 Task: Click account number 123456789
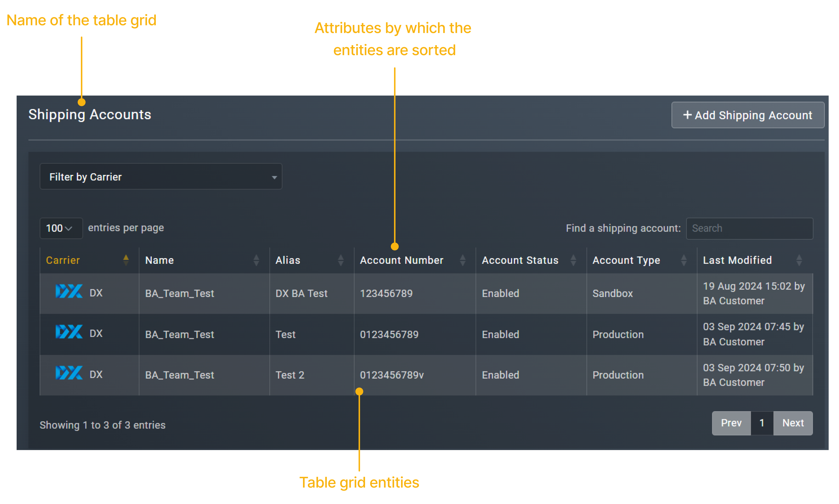386,294
